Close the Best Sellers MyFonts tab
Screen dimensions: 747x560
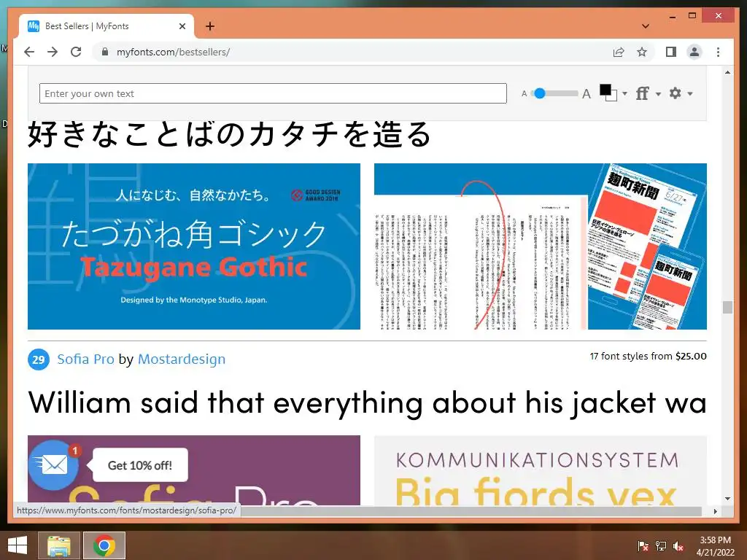tap(182, 26)
